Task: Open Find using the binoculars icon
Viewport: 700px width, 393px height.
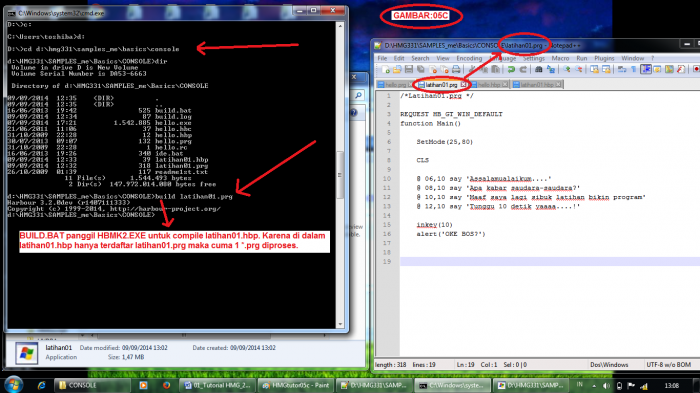Action: click(x=539, y=69)
